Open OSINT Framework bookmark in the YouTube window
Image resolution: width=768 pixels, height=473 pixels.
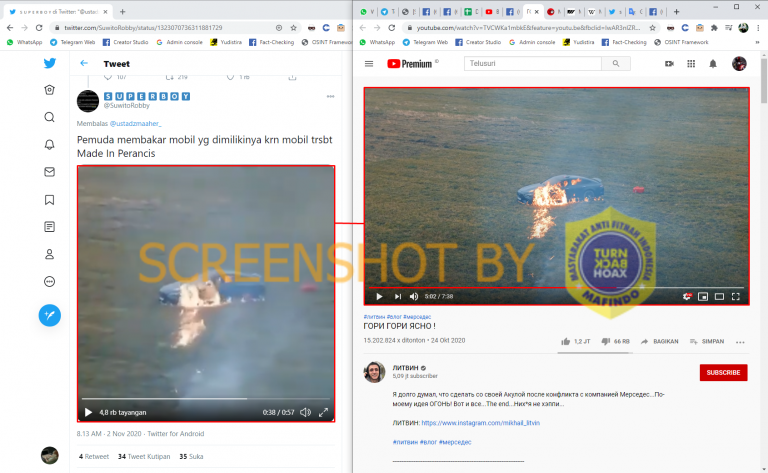[681, 42]
